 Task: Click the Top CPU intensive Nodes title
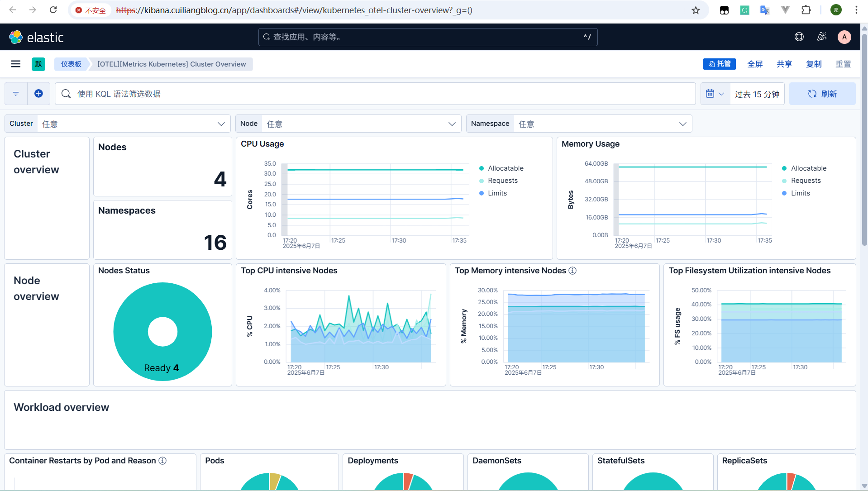[x=289, y=271]
